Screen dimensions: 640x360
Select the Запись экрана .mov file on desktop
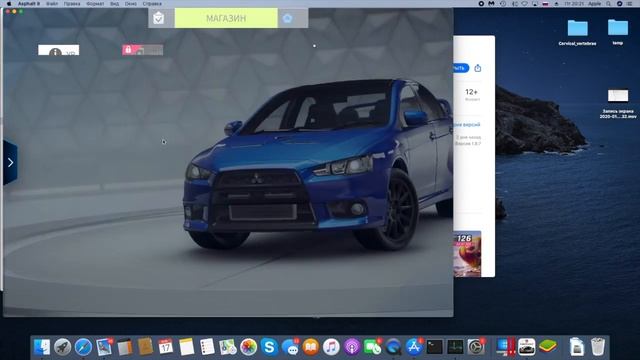618,104
